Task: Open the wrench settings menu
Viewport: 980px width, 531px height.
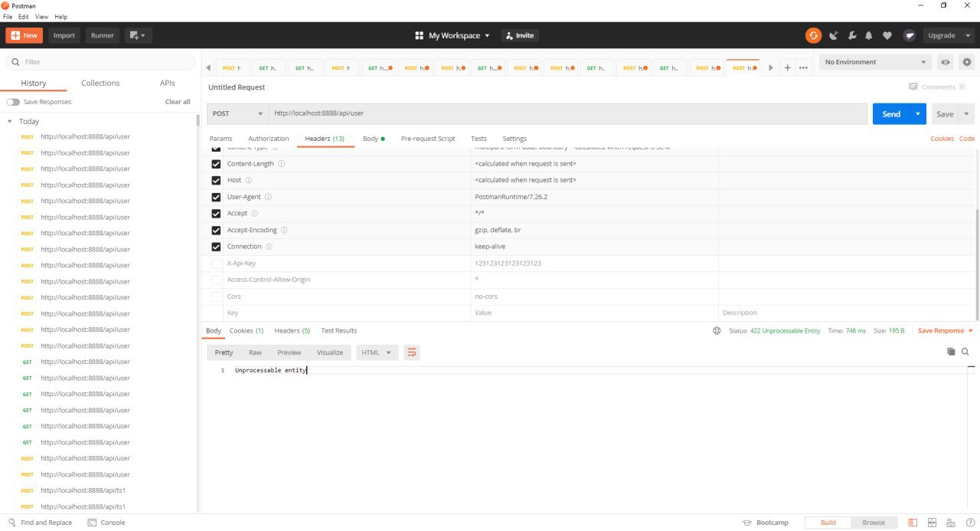Action: tap(851, 35)
